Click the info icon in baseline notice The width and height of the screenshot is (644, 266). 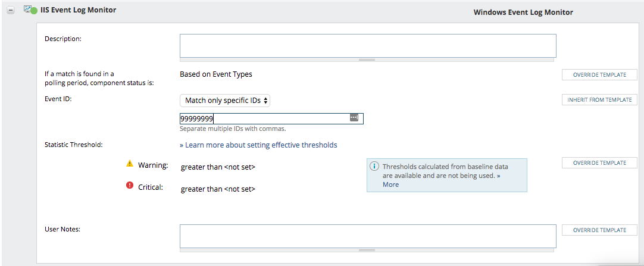374,166
